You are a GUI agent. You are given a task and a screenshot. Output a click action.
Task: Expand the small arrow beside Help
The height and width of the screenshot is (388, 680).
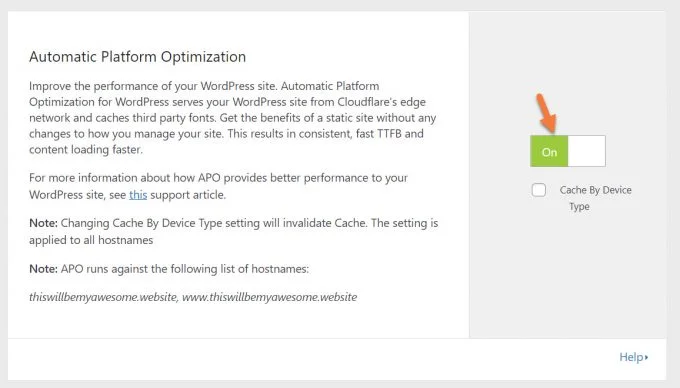click(x=646, y=357)
